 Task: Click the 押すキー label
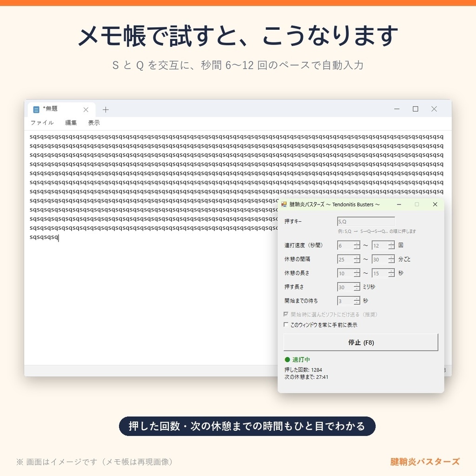click(293, 221)
